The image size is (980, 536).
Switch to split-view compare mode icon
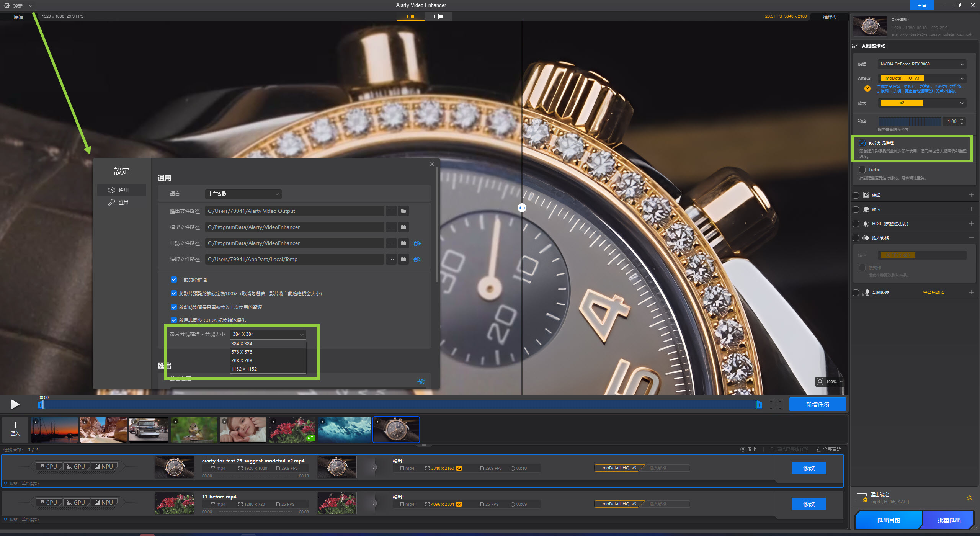click(x=438, y=16)
